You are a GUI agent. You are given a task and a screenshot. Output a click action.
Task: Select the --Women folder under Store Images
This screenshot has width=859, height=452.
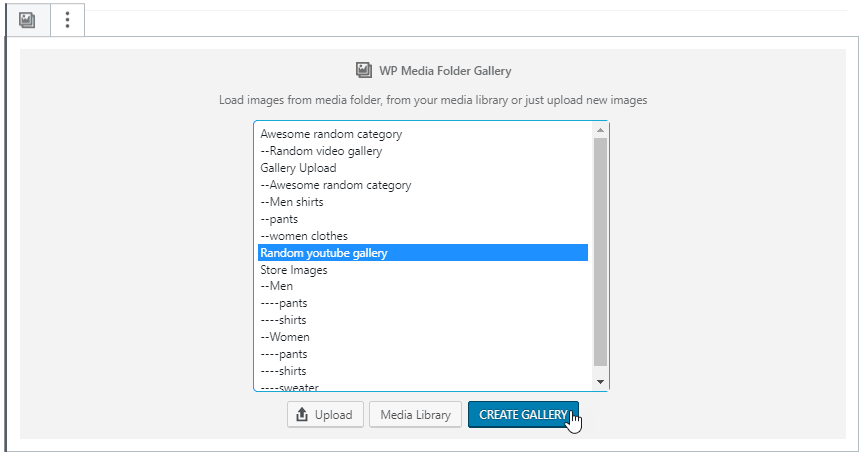[x=284, y=337]
